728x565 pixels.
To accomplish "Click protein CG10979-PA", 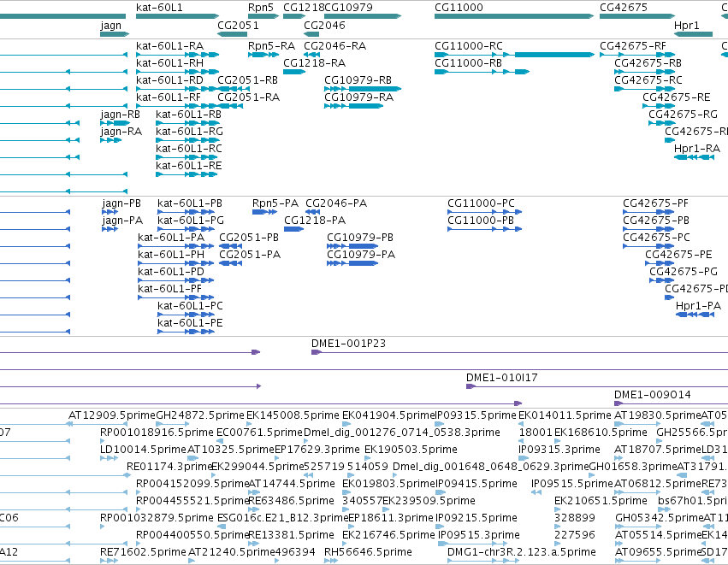I will pyautogui.click(x=361, y=255).
